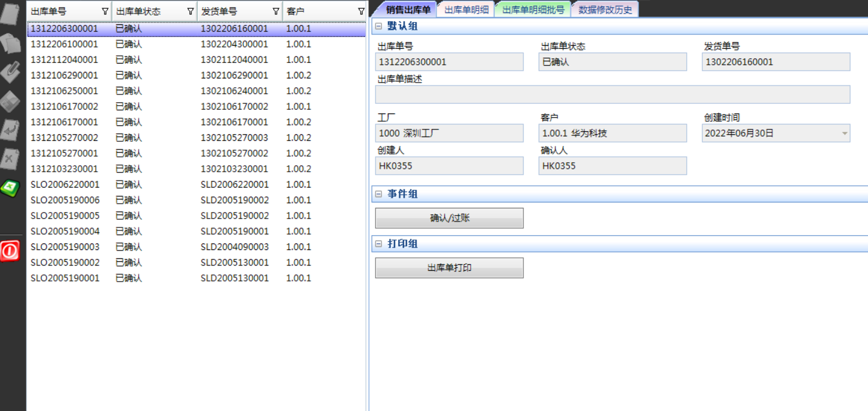Select row 1312206100001 in list
This screenshot has height=411, width=868.
(x=196, y=44)
